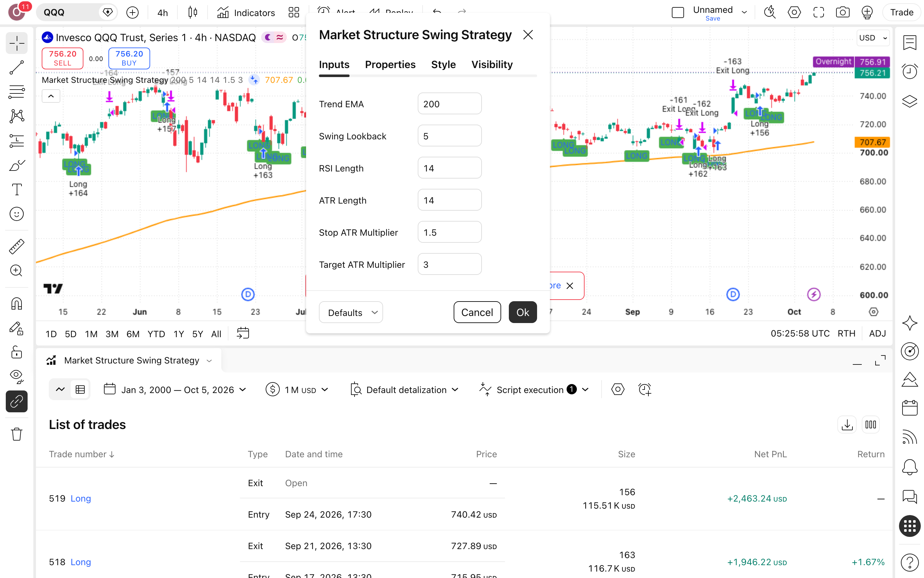The height and width of the screenshot is (578, 924).
Task: Hide all drawings with eye icon
Action: (x=17, y=377)
